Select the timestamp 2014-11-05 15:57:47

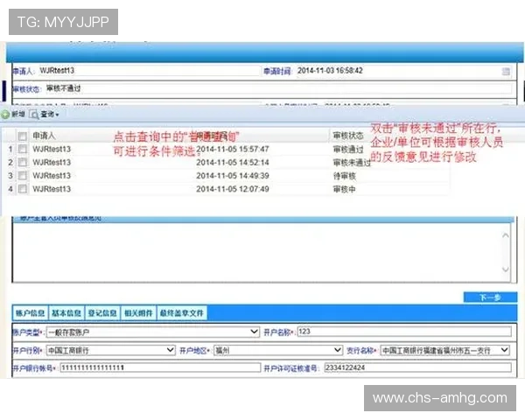click(233, 149)
